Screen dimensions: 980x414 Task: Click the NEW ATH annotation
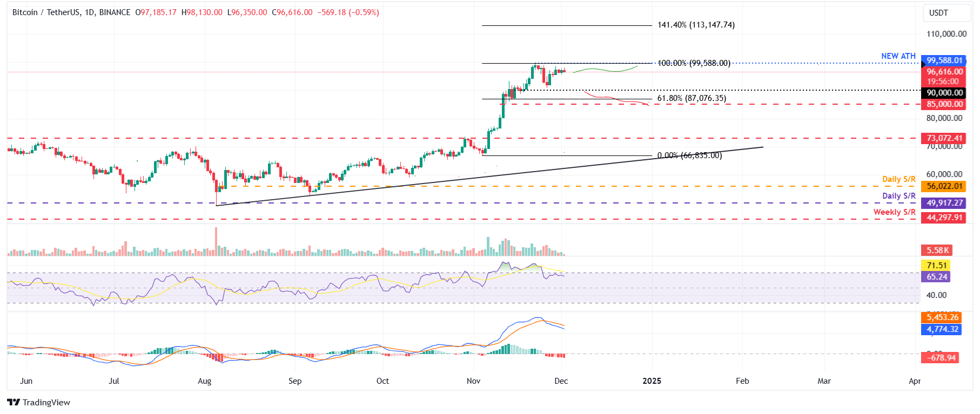[x=898, y=56]
